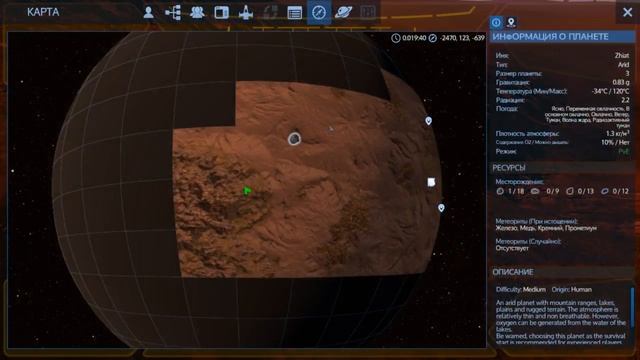Open the player profile icon
This screenshot has width=640, height=360.
(149, 12)
